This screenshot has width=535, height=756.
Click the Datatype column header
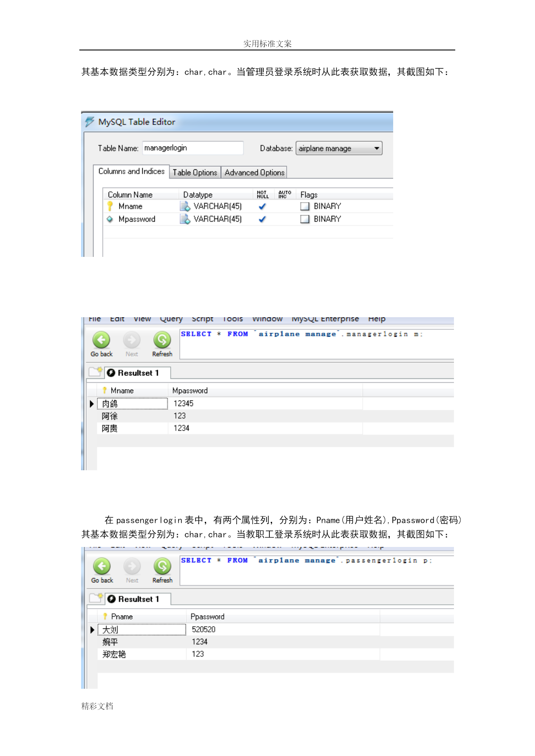tap(198, 195)
